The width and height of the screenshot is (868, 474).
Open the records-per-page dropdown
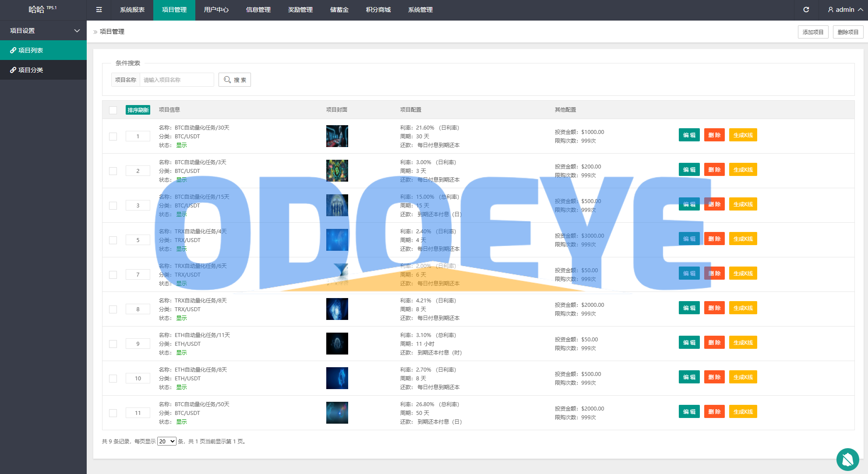coord(166,441)
